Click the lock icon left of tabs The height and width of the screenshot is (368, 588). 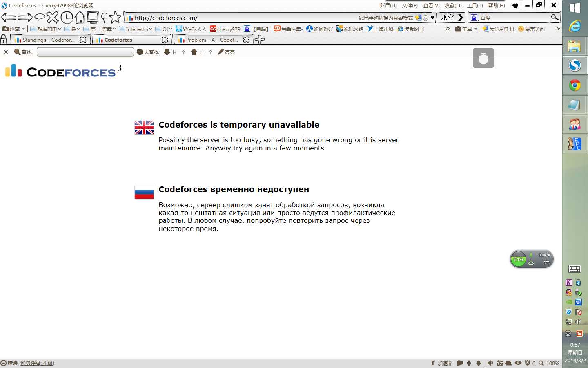[4, 40]
